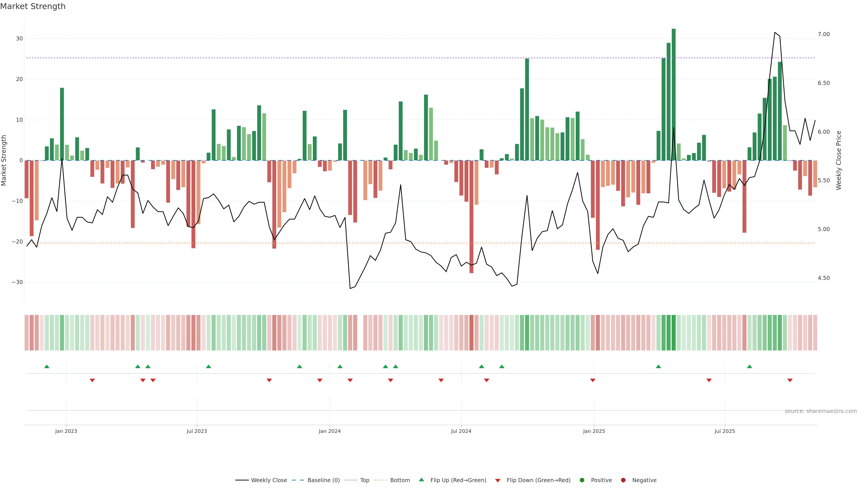Screen dimensions: 868x488
Task: Click the Flip Down red triangle legend icon
Action: point(498,481)
